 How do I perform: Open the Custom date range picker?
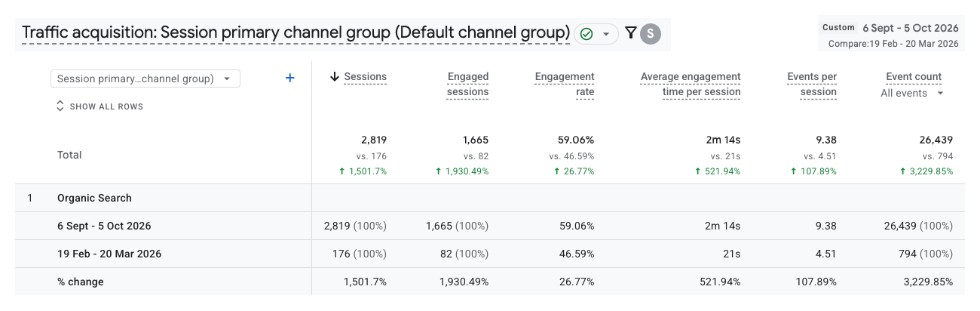tap(891, 35)
